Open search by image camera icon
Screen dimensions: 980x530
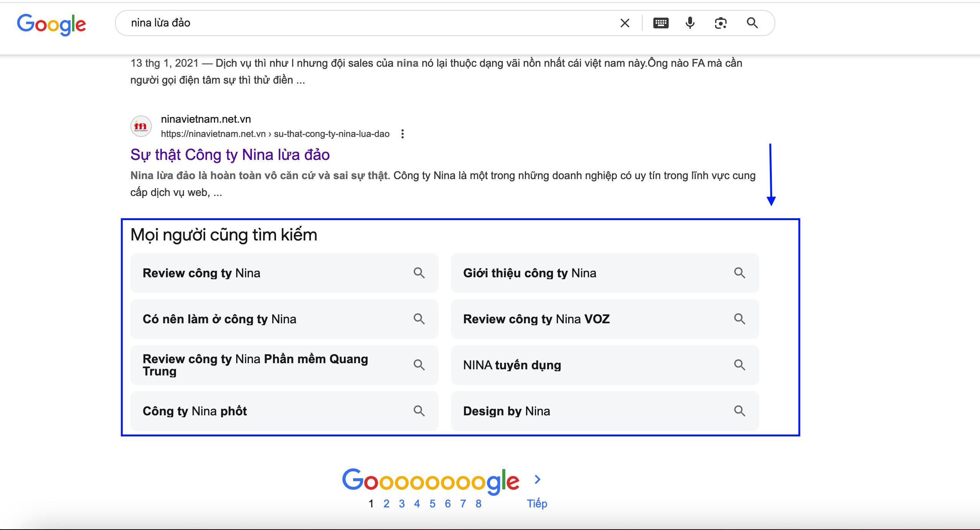tap(721, 23)
